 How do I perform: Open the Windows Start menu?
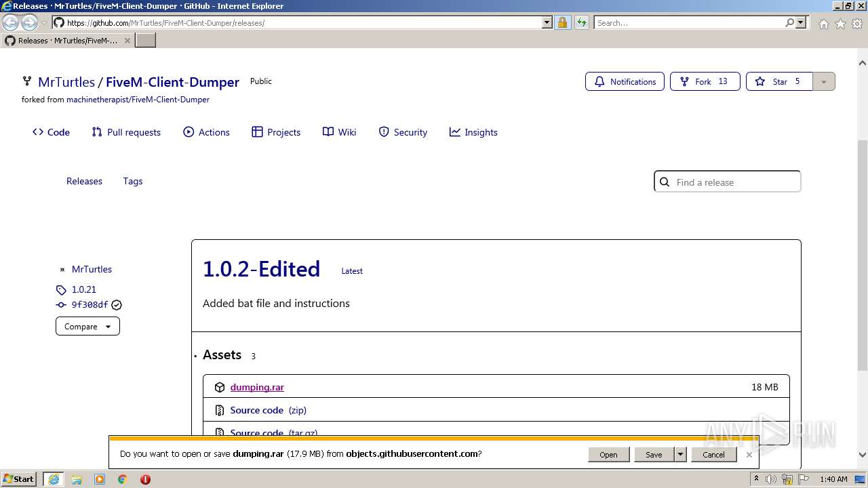coord(19,479)
